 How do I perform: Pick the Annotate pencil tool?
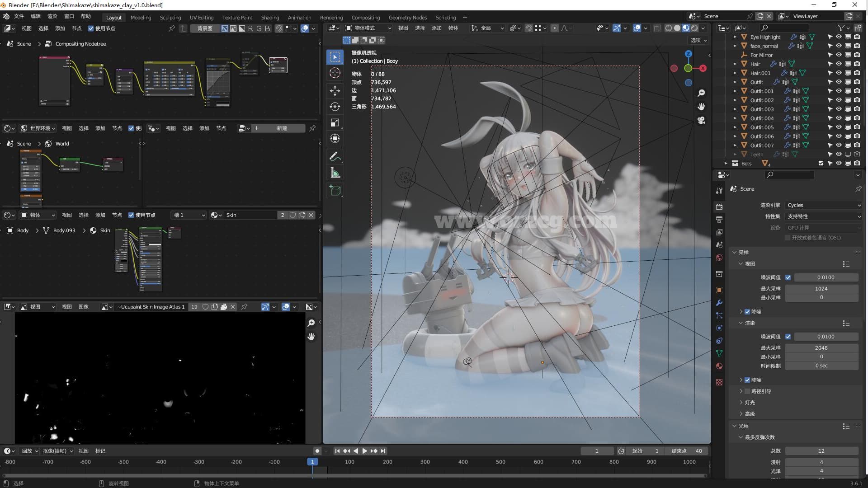coord(335,157)
